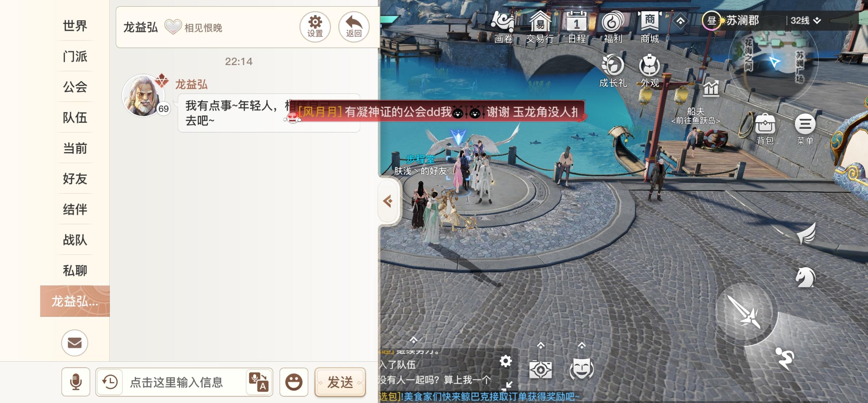Switch to the 队伍 channel tab
The image size is (868, 403).
[75, 118]
